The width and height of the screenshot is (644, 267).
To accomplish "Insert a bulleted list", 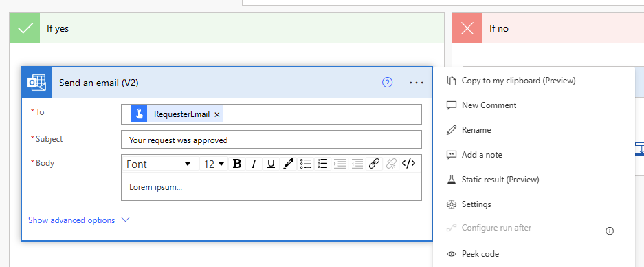I will pyautogui.click(x=305, y=164).
